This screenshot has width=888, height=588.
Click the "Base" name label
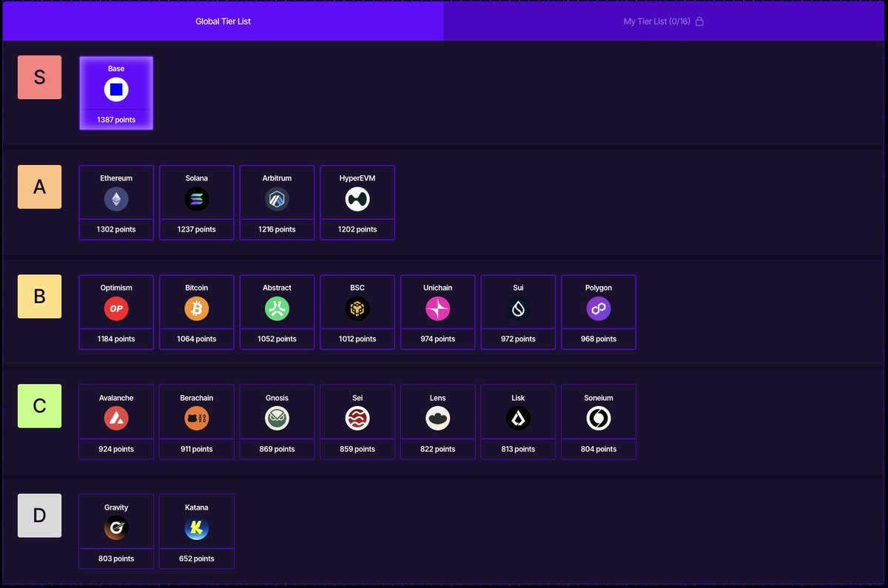click(x=116, y=69)
